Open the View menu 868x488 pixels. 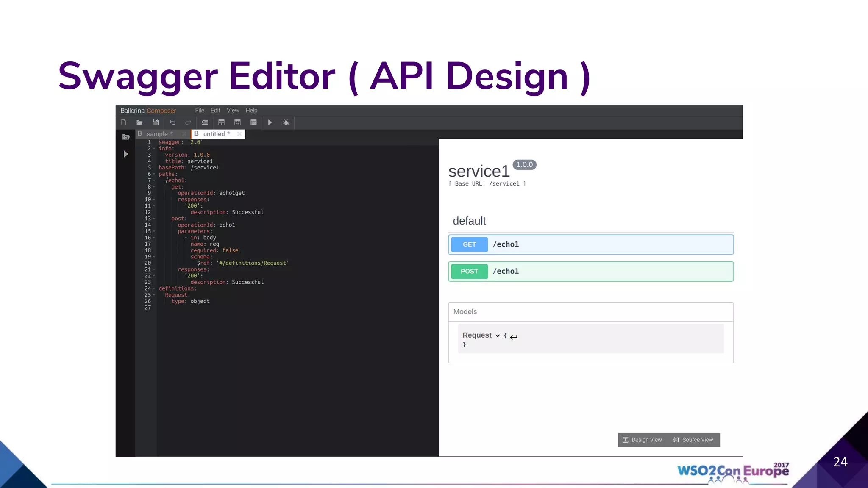click(x=233, y=110)
